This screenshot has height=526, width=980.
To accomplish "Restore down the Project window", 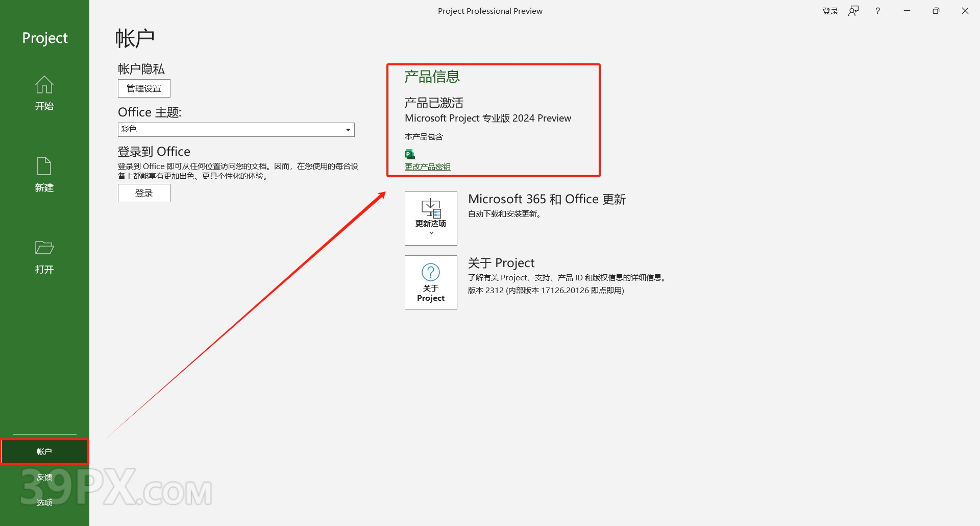I will pos(936,11).
